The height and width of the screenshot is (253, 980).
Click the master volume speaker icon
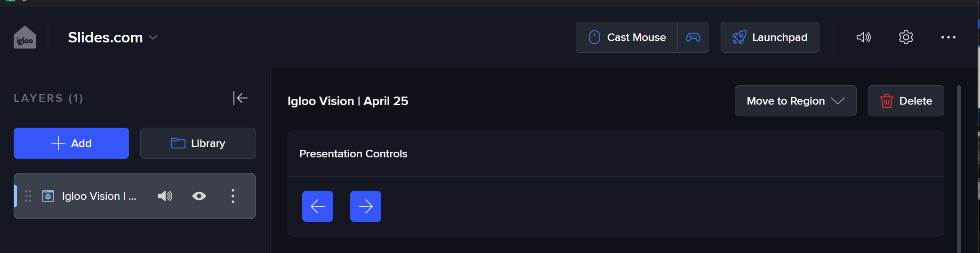[863, 37]
